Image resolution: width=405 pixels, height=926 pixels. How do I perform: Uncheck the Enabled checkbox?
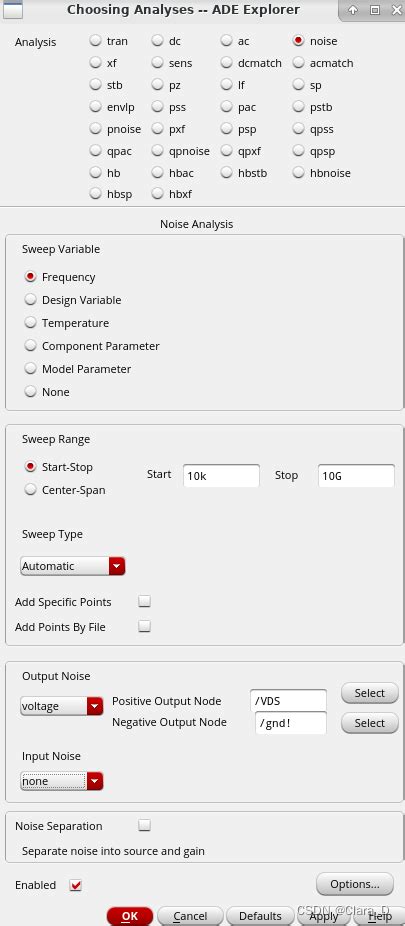click(x=76, y=885)
